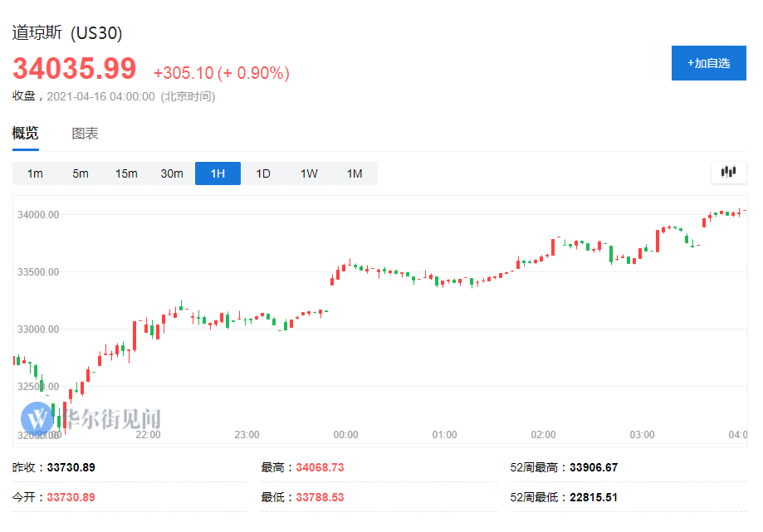Click the 52周最高 value 33906.67
This screenshot has height=532, width=763.
[x=594, y=467]
